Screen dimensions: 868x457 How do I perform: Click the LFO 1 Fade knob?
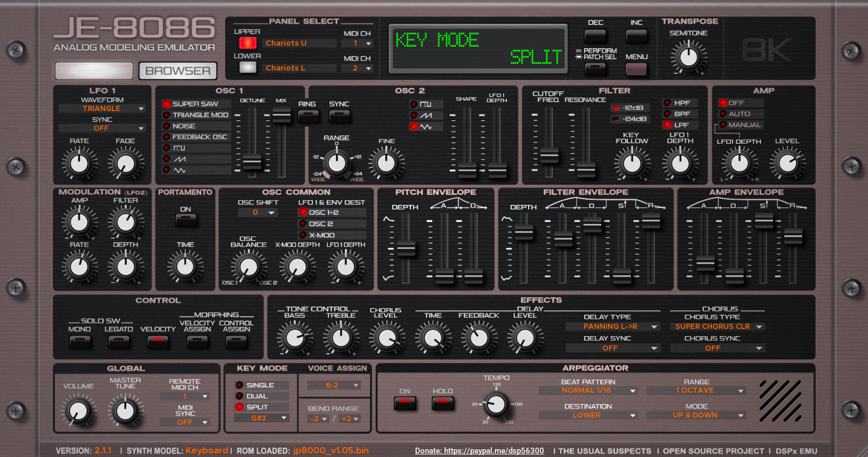pos(126,163)
